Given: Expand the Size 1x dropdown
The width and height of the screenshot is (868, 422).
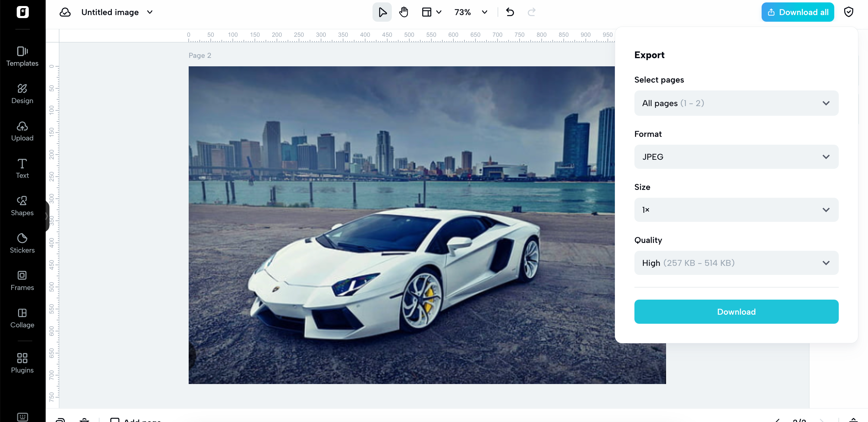Looking at the screenshot, I should click(736, 210).
